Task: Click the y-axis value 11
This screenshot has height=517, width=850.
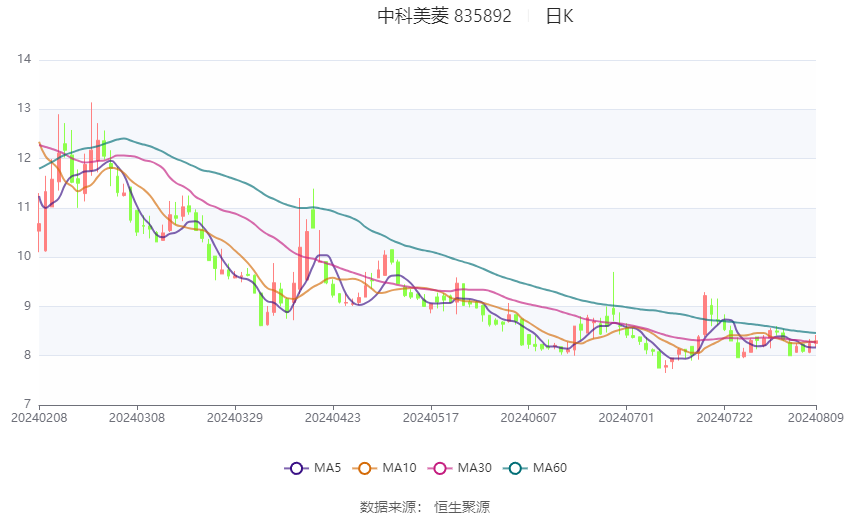Action: click(24, 207)
